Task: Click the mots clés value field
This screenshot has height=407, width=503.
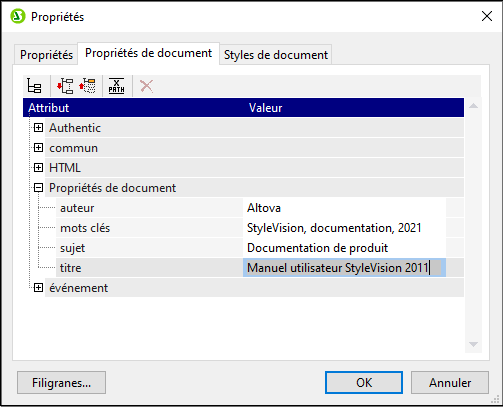Action: point(344,228)
